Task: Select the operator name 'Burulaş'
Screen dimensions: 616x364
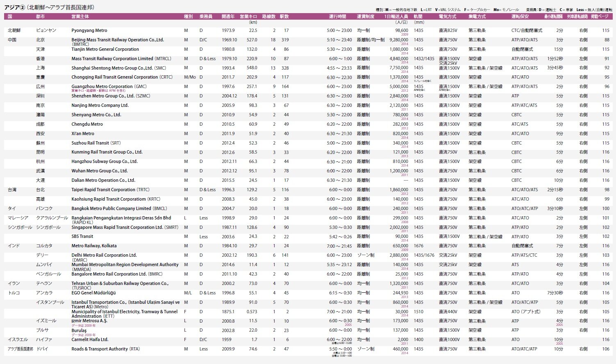Action: (79, 330)
